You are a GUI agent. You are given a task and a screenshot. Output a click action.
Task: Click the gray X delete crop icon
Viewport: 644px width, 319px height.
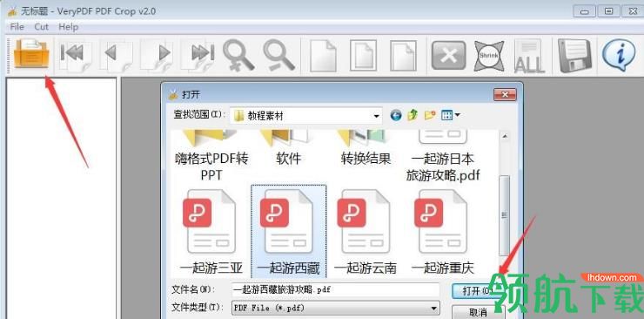click(448, 55)
